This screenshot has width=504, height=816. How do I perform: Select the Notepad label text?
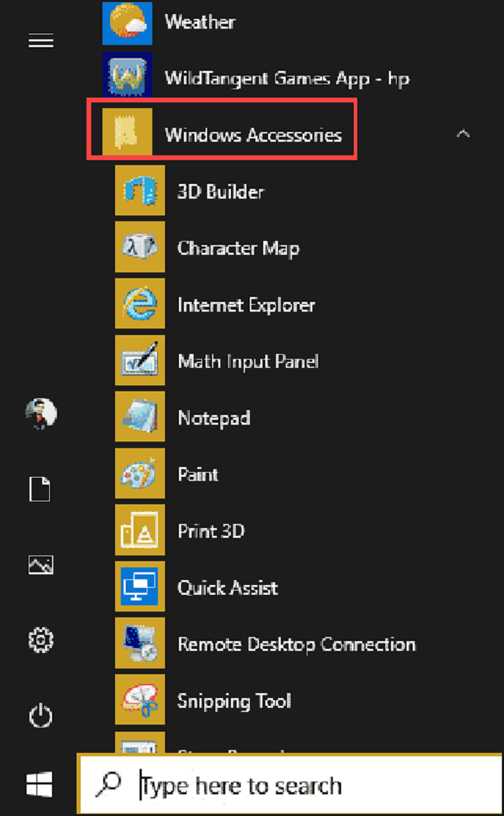(214, 418)
